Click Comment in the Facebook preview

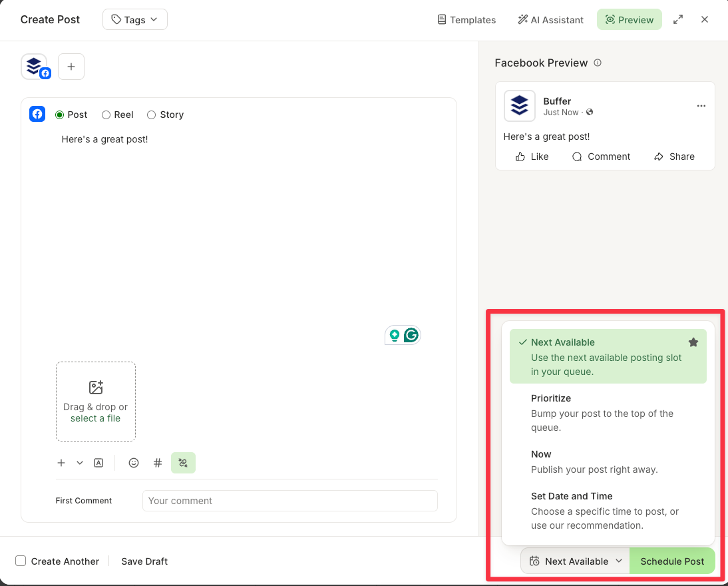coord(602,156)
